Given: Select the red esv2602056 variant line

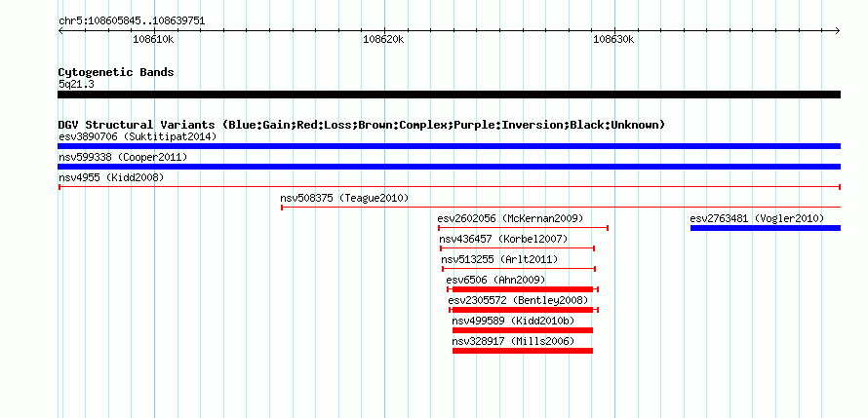Looking at the screenshot, I should pyautogui.click(x=524, y=228).
